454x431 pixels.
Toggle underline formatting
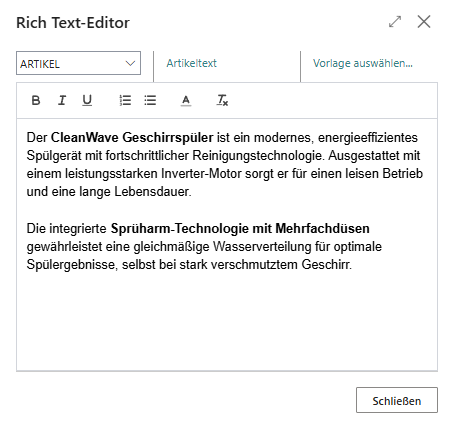[87, 100]
